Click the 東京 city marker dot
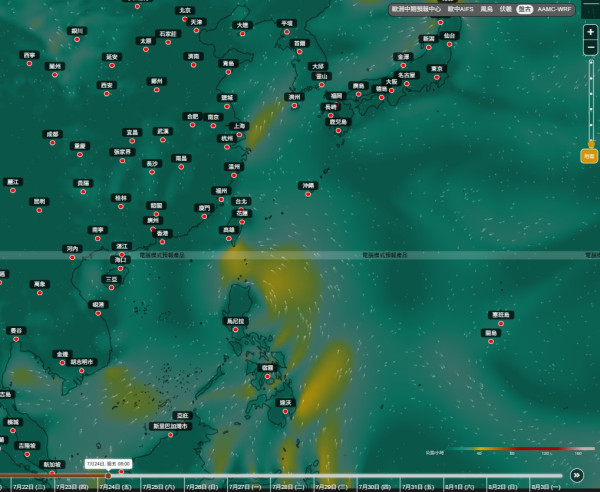600x492 pixels. pyautogui.click(x=437, y=77)
